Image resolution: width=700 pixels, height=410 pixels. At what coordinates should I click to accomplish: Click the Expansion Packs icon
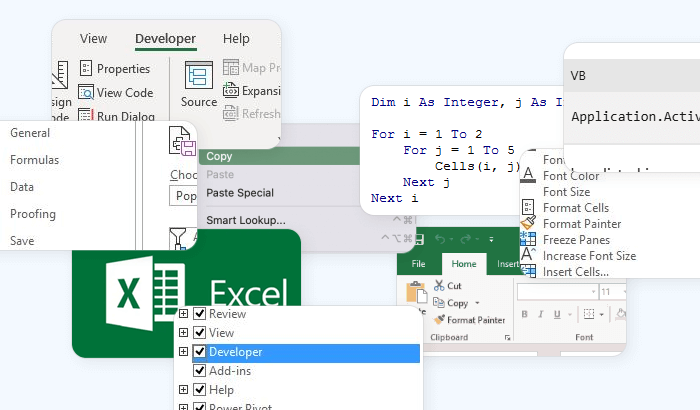pos(231,90)
